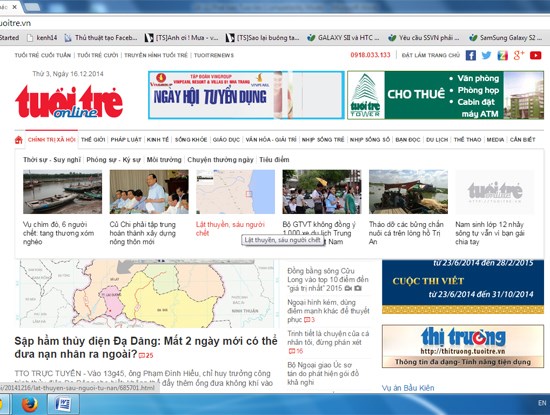Click the Bộ GTVT crowd thumbnail
The image size is (550, 415).
[322, 192]
